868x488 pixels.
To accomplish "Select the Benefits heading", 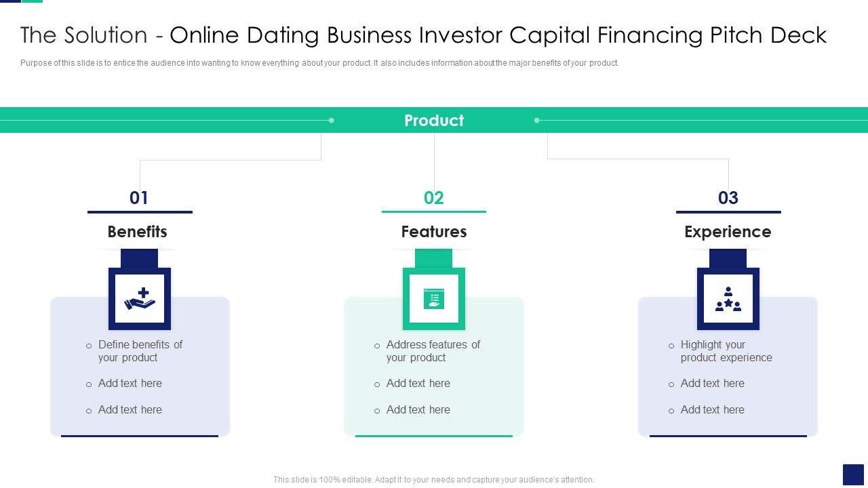I will pyautogui.click(x=137, y=232).
